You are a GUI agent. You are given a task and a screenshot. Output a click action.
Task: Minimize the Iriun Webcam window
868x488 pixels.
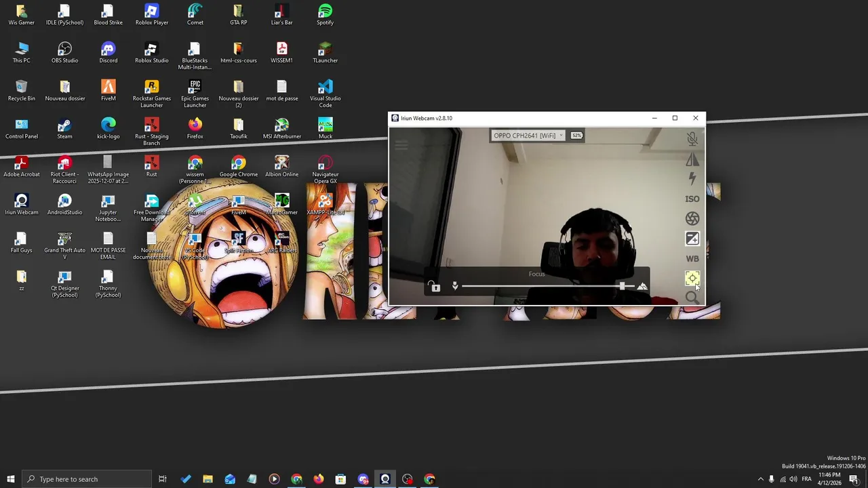654,118
